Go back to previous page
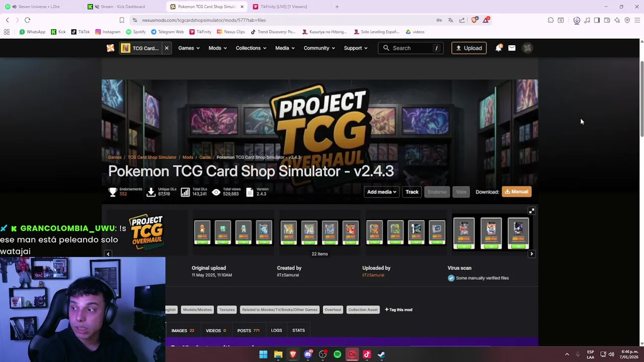Viewport: 644px width, 362px height. (7, 20)
